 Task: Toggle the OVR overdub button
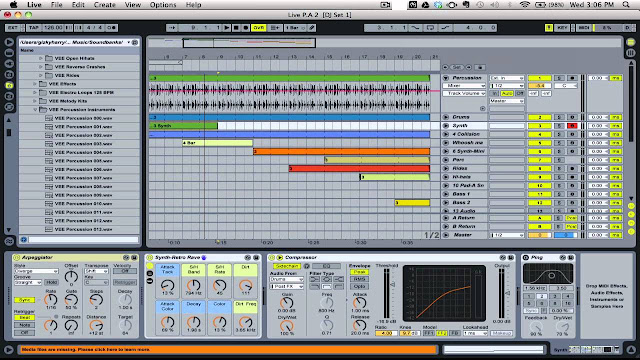258,28
